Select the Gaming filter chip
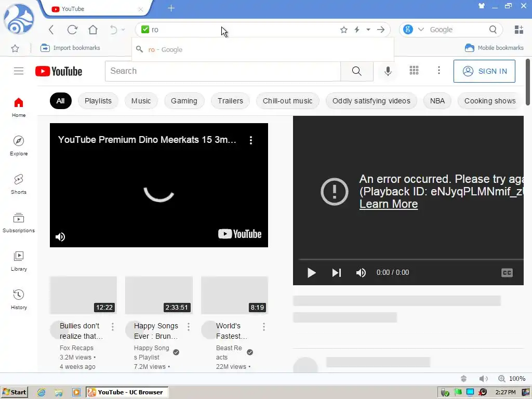 (184, 101)
